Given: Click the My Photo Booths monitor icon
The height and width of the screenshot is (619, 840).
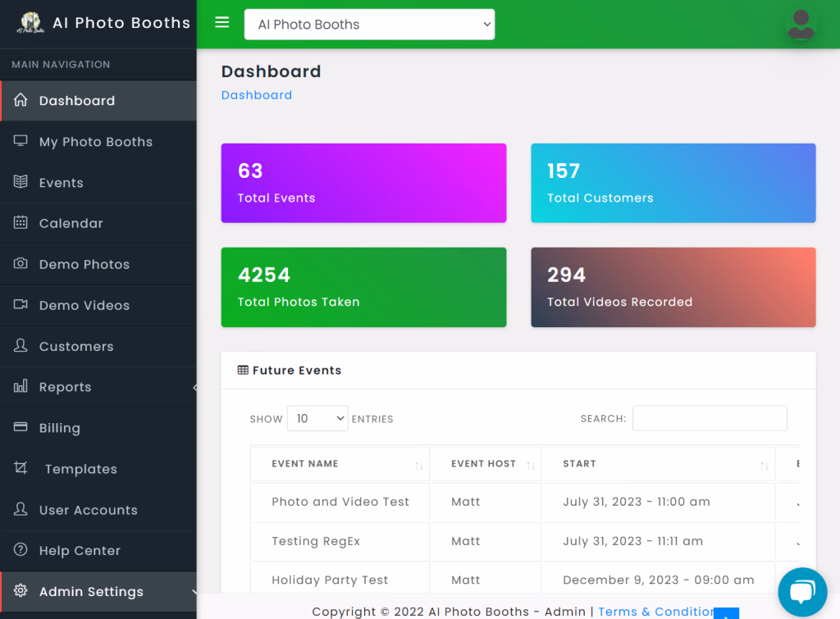Looking at the screenshot, I should point(21,141).
